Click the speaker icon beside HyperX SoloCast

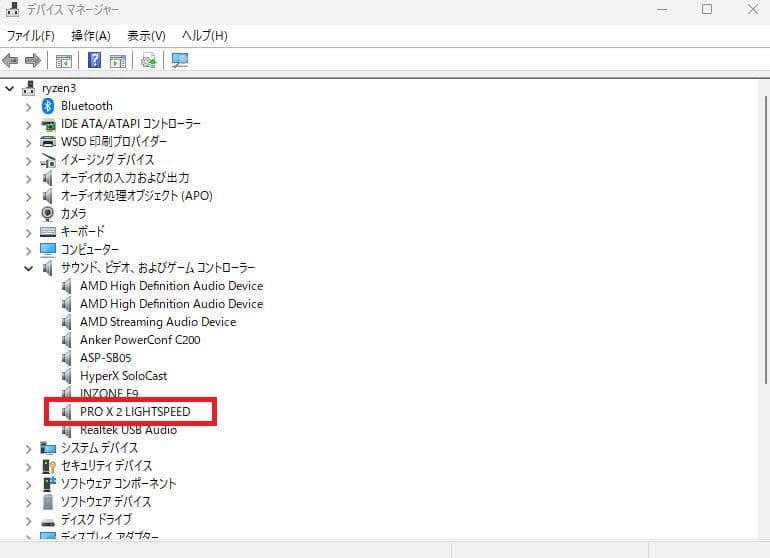(67, 376)
